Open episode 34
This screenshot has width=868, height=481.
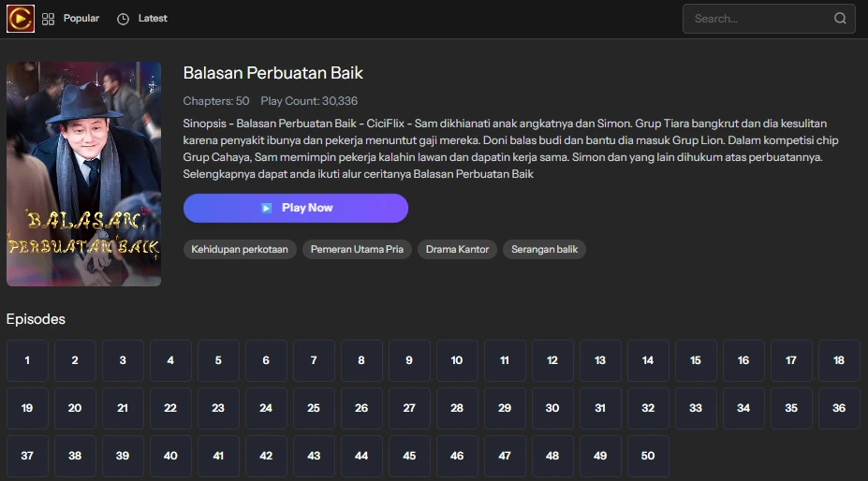pos(743,408)
